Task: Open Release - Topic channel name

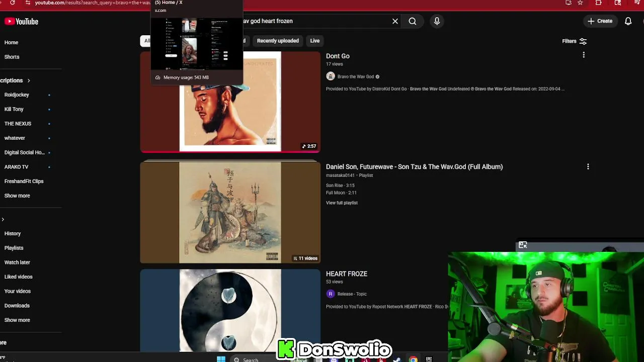Action: (352, 294)
